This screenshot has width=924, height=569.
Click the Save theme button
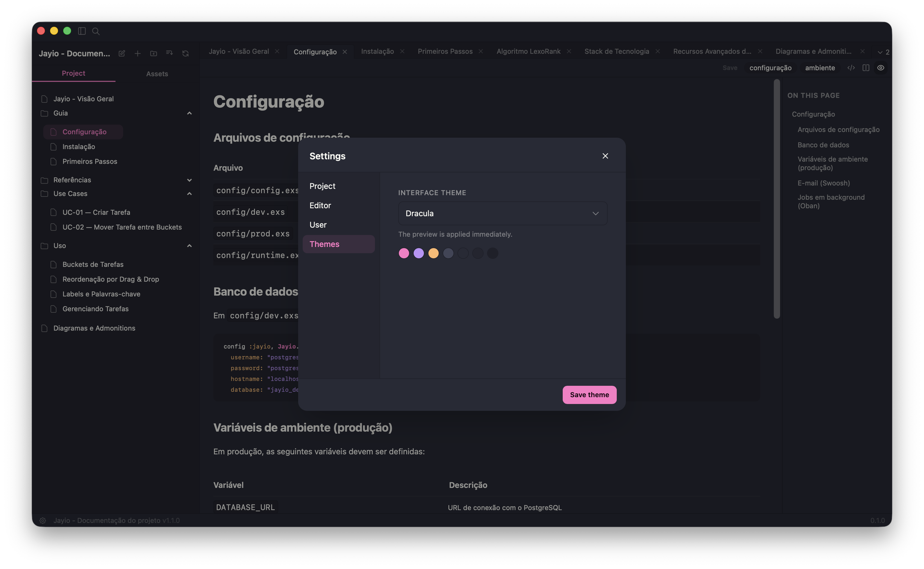point(589,395)
